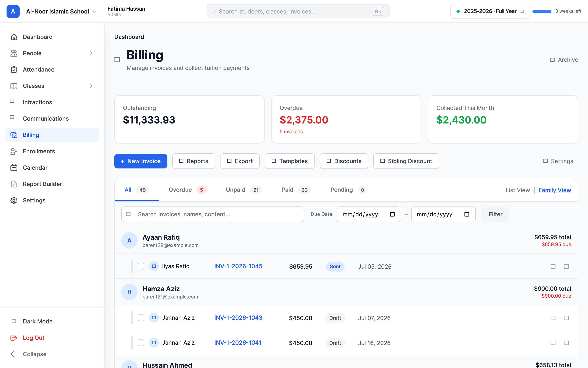The image size is (588, 368).
Task: Click the Communications icon in sidebar
Action: (x=12, y=117)
